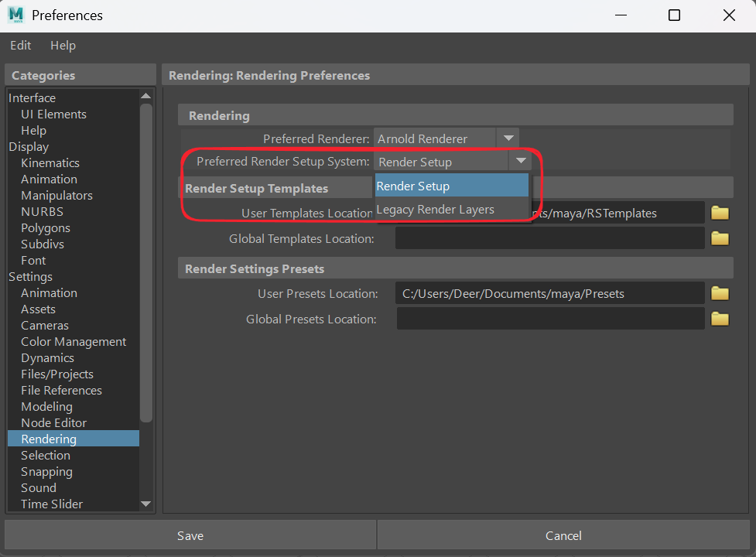The image size is (756, 557).
Task: Select the Help category in list
Action: (x=34, y=131)
